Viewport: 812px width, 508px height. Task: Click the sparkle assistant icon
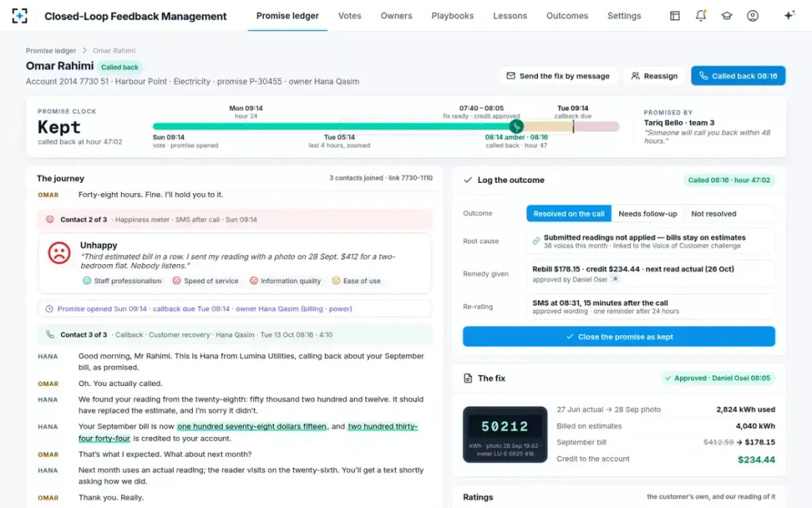[x=789, y=16]
